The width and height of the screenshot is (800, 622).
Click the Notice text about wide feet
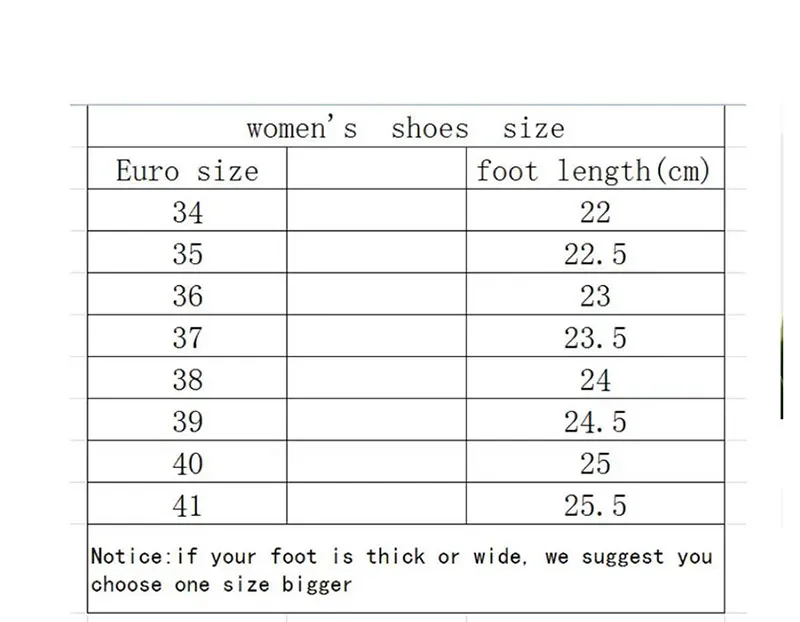click(x=401, y=570)
